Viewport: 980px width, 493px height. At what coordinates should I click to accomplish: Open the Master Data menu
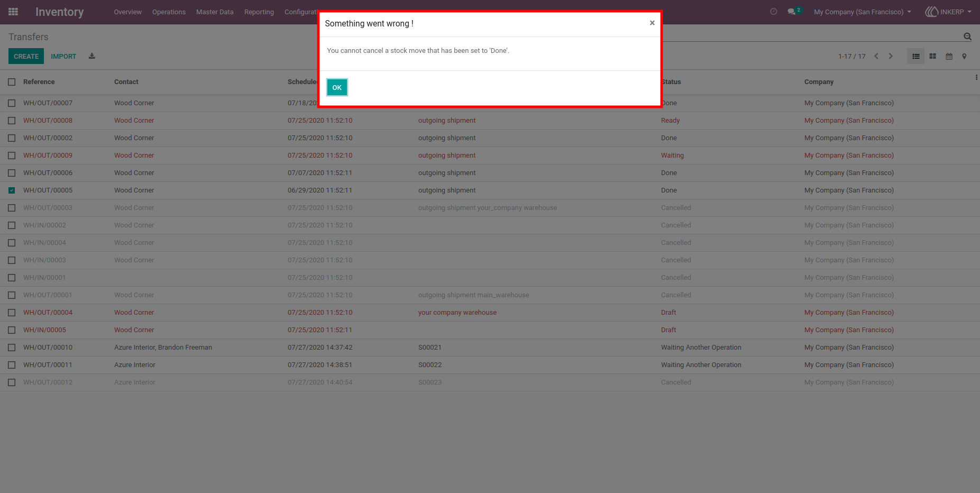[x=215, y=12]
